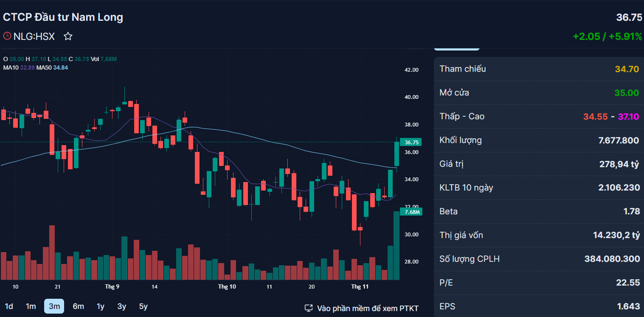Click the Thg 9 date label on axis

[x=112, y=287]
